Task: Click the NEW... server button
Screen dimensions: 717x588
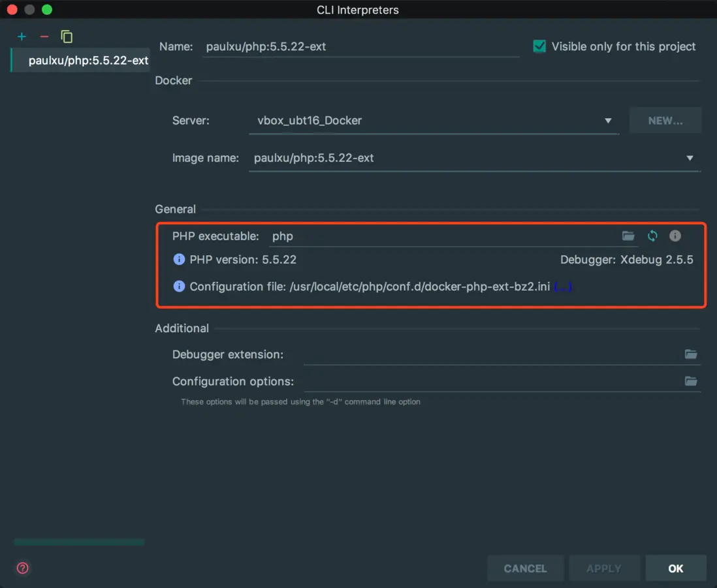Action: [665, 121]
